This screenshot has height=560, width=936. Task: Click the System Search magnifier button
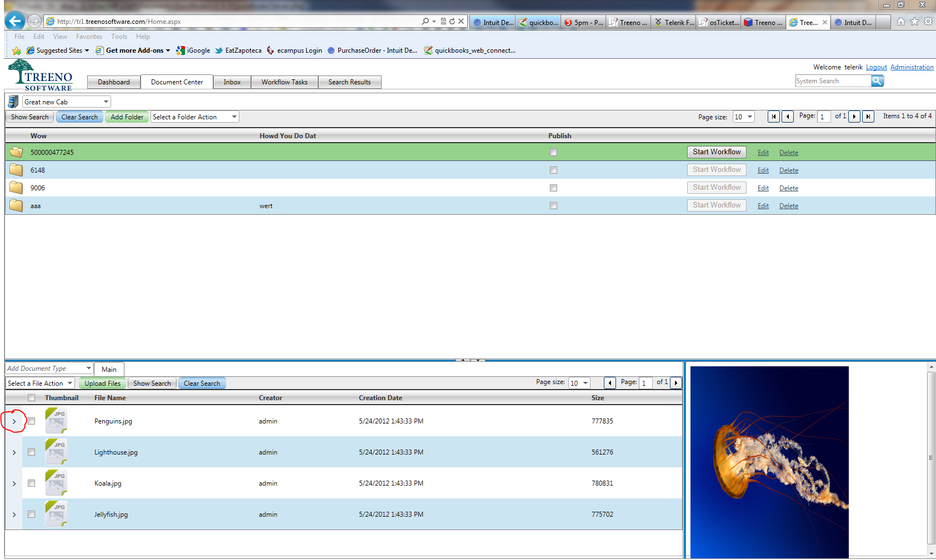(x=878, y=81)
